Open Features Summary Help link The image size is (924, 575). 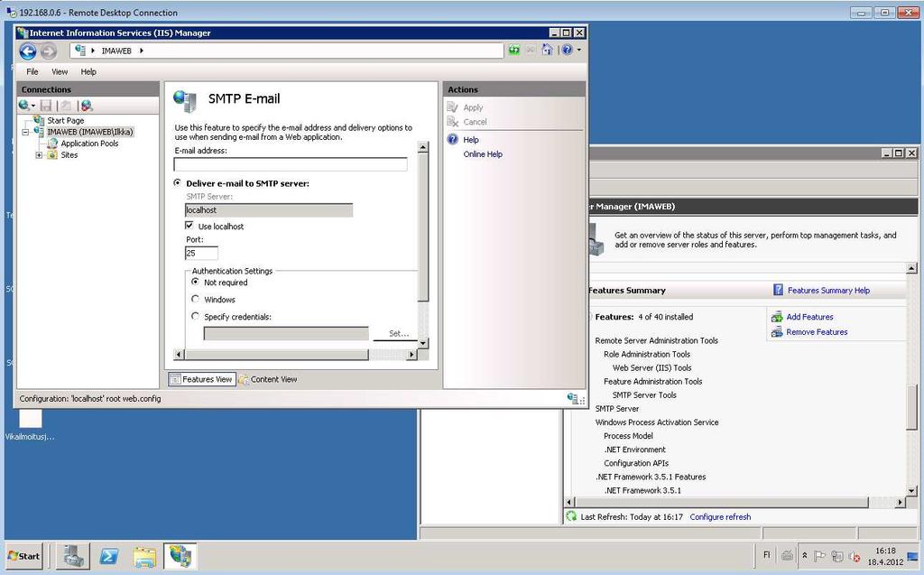[828, 290]
